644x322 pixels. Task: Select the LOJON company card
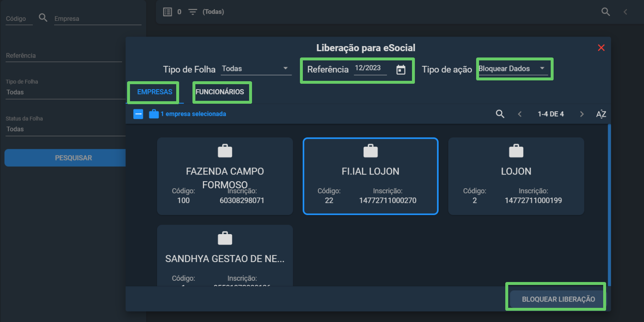(516, 176)
